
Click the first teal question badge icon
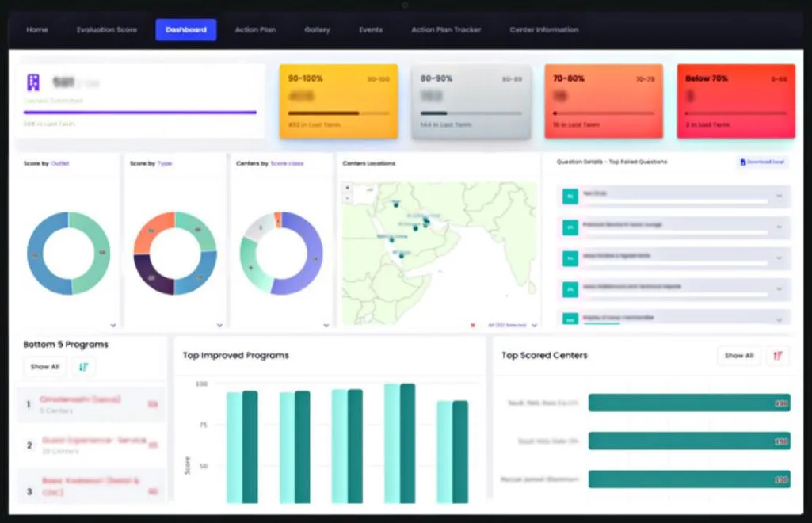coord(570,197)
